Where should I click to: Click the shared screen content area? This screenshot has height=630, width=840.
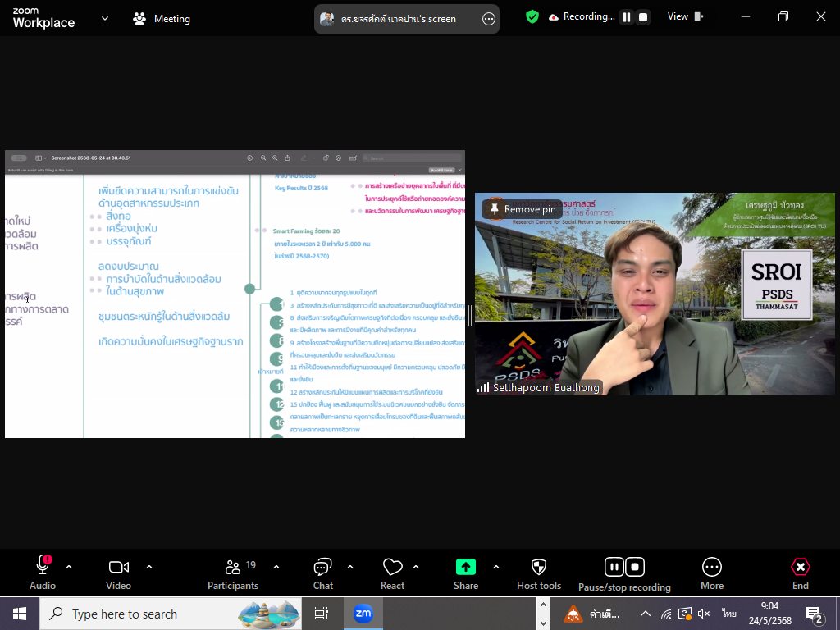click(x=235, y=294)
